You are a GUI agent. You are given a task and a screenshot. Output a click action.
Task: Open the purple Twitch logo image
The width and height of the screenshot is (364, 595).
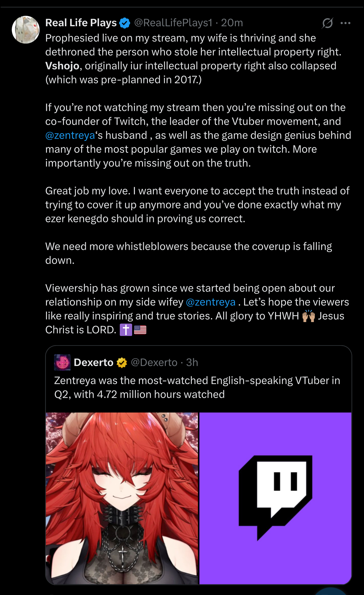tap(275, 498)
